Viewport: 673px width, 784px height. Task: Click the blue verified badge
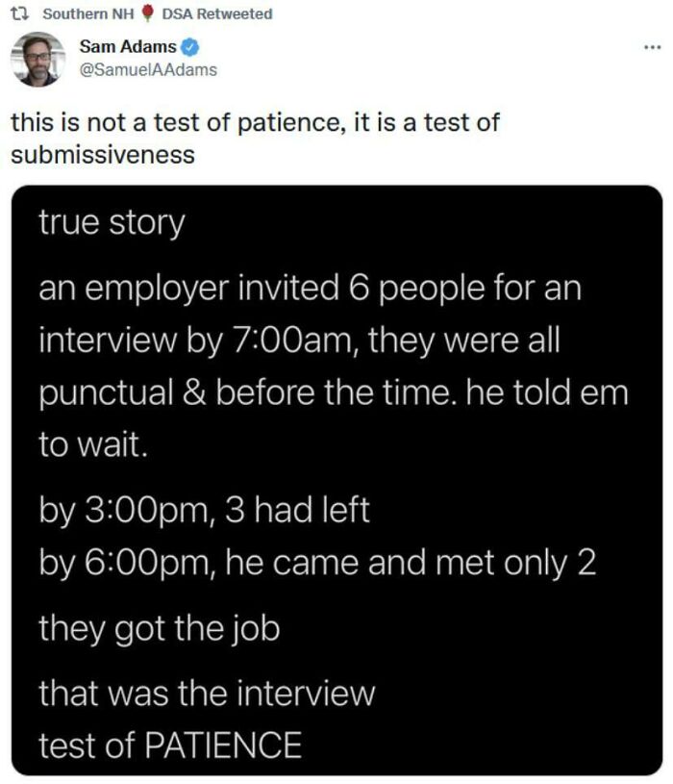pyautogui.click(x=192, y=46)
